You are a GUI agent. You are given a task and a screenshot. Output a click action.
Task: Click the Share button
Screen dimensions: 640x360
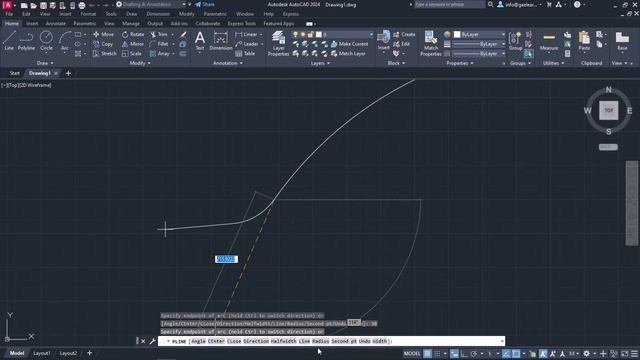[x=204, y=4]
